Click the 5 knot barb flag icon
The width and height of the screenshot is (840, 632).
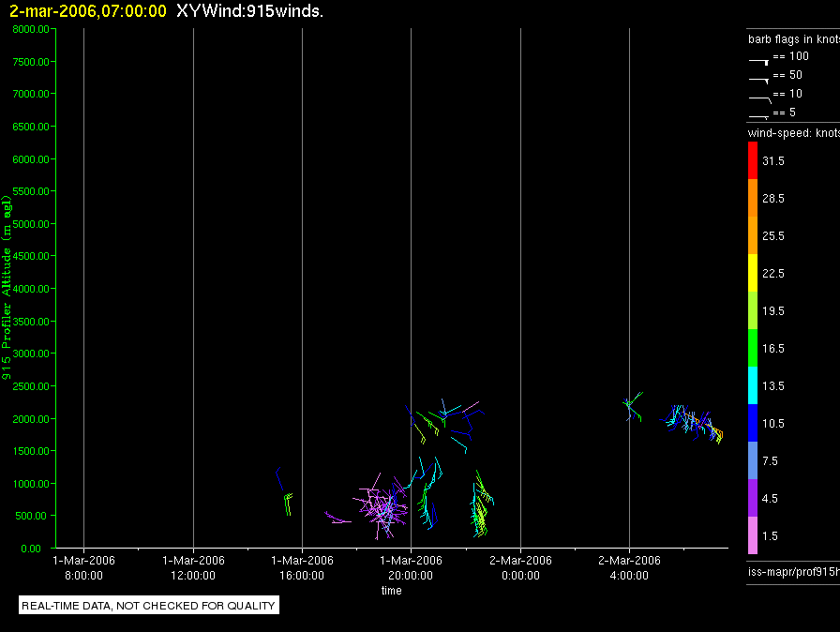click(x=758, y=116)
